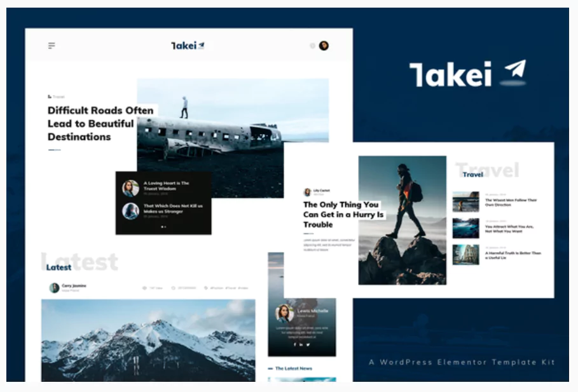The image size is (578, 392).
Task: Click the LinkedIn icon on Lewis Michelle card
Action: 301,344
